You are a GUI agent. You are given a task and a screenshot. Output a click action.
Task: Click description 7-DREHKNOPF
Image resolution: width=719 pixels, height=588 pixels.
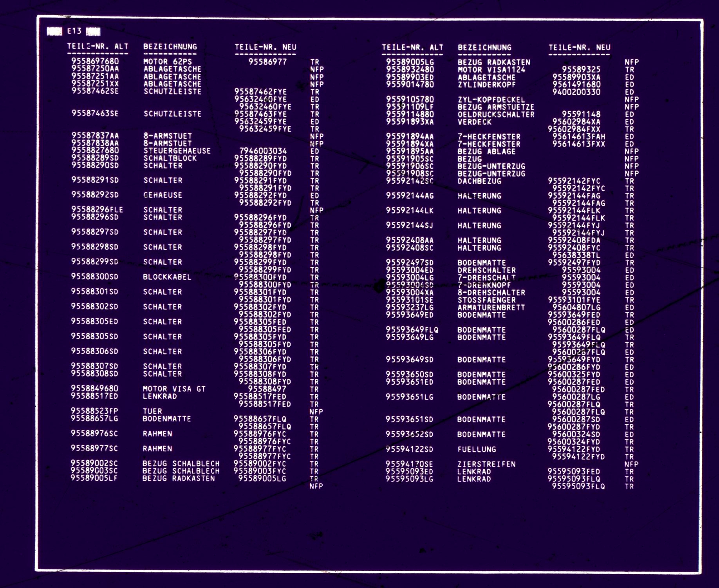[484, 285]
